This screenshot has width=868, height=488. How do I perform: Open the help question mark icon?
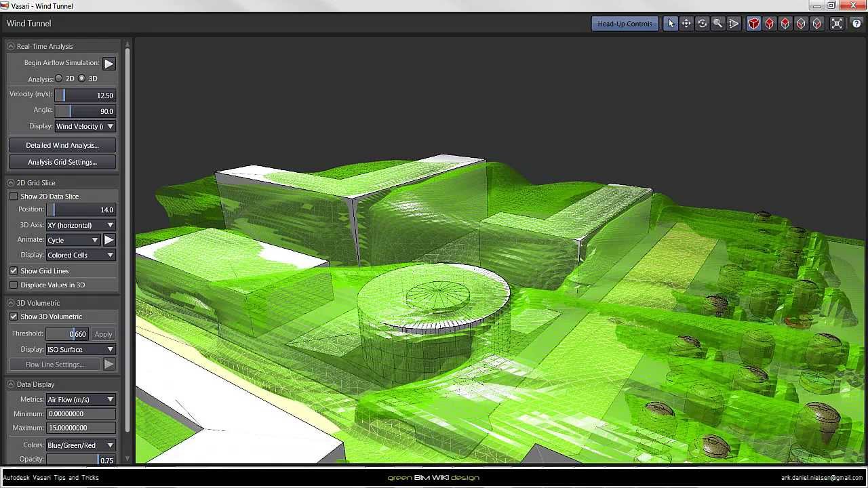tap(856, 24)
